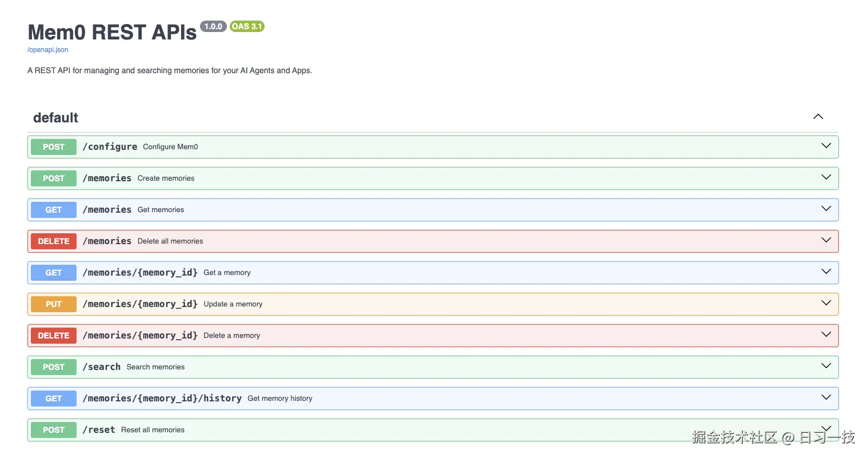Click the Mem0 REST APIs heading

111,32
